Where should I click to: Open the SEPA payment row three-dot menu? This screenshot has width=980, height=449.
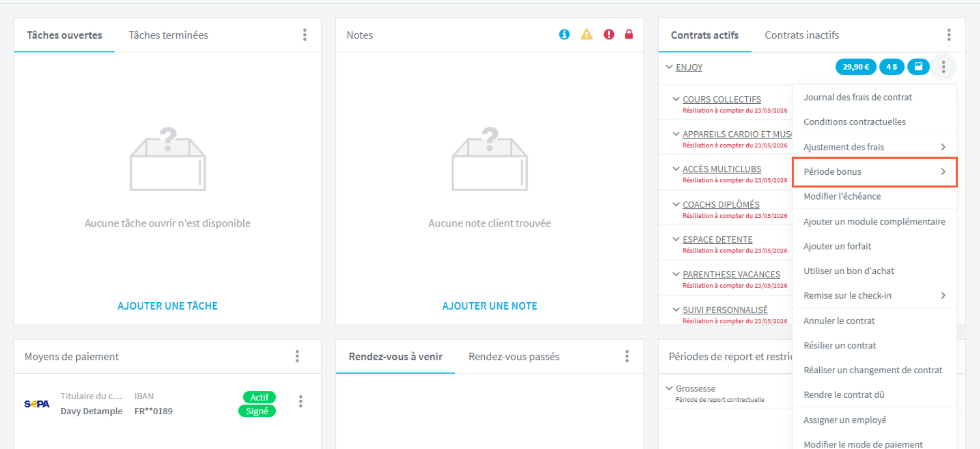pyautogui.click(x=301, y=401)
